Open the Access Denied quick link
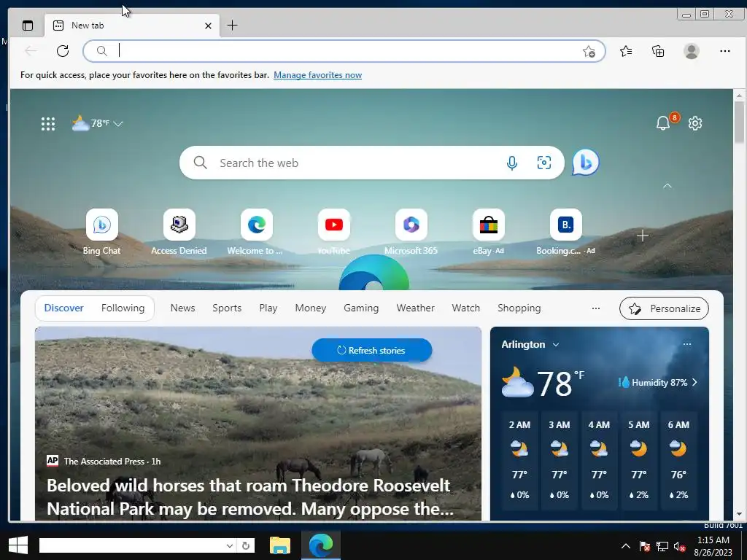 click(x=179, y=233)
